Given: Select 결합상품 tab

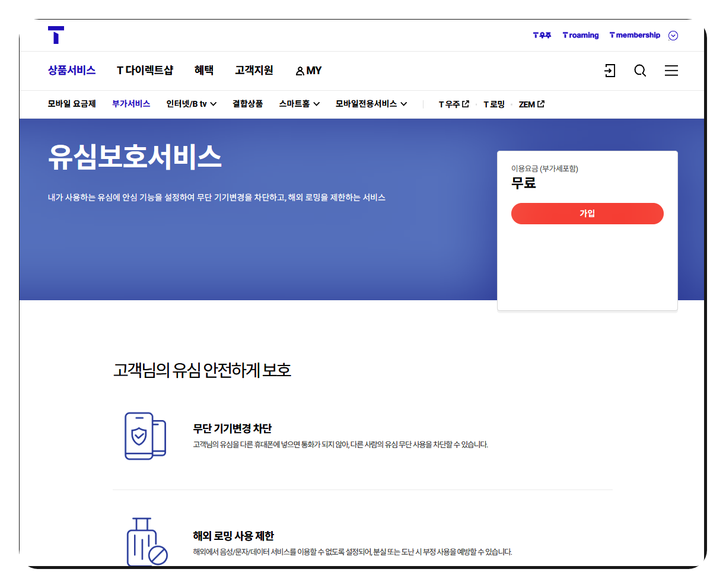Looking at the screenshot, I should click(247, 104).
